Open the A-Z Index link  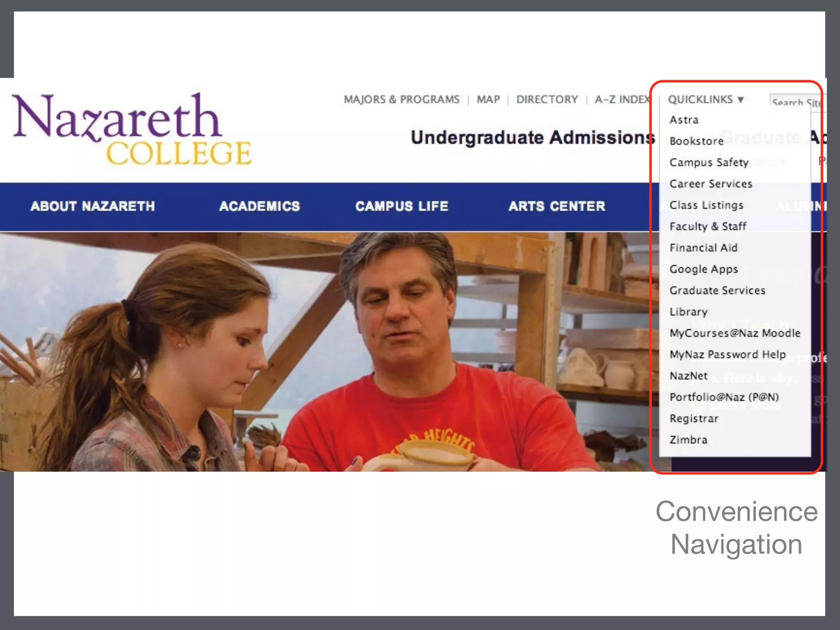pos(622,100)
